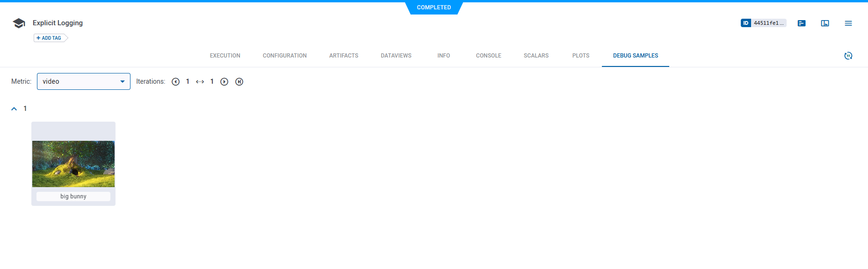This screenshot has width=868, height=269.
Task: Go to the next iteration
Action: [x=224, y=82]
